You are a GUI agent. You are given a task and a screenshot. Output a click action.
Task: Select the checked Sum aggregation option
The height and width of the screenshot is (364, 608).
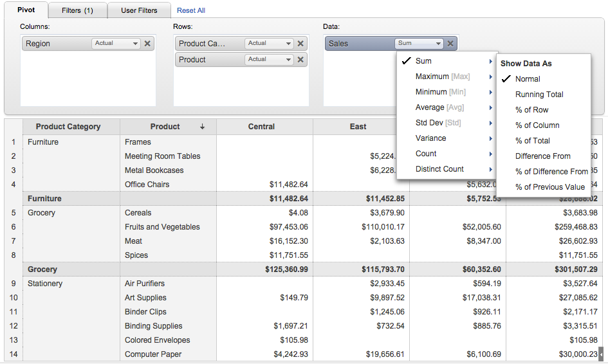[x=423, y=61]
